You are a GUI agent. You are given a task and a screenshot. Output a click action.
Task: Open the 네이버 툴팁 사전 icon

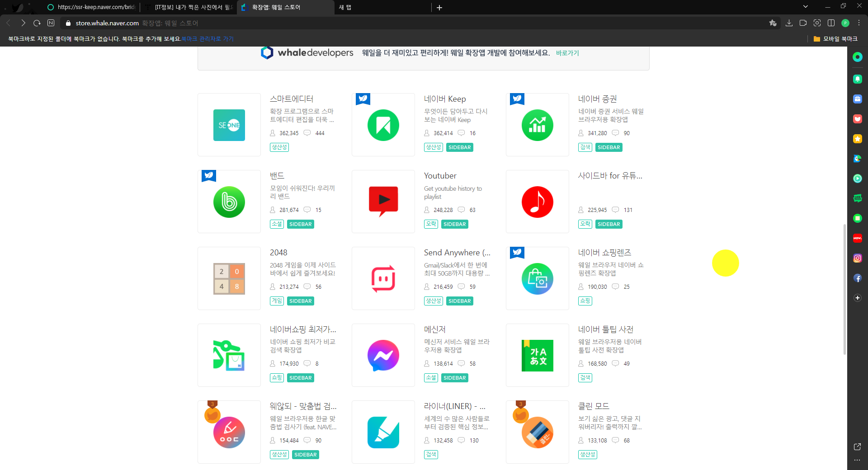click(x=538, y=356)
